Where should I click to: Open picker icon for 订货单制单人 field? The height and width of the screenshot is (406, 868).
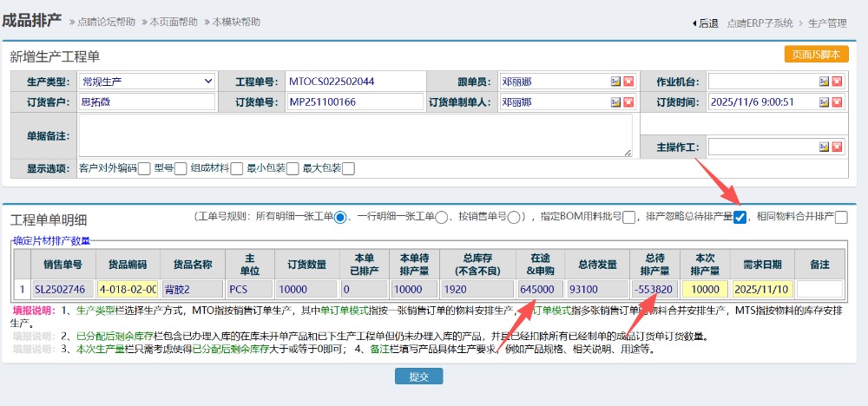click(x=615, y=102)
